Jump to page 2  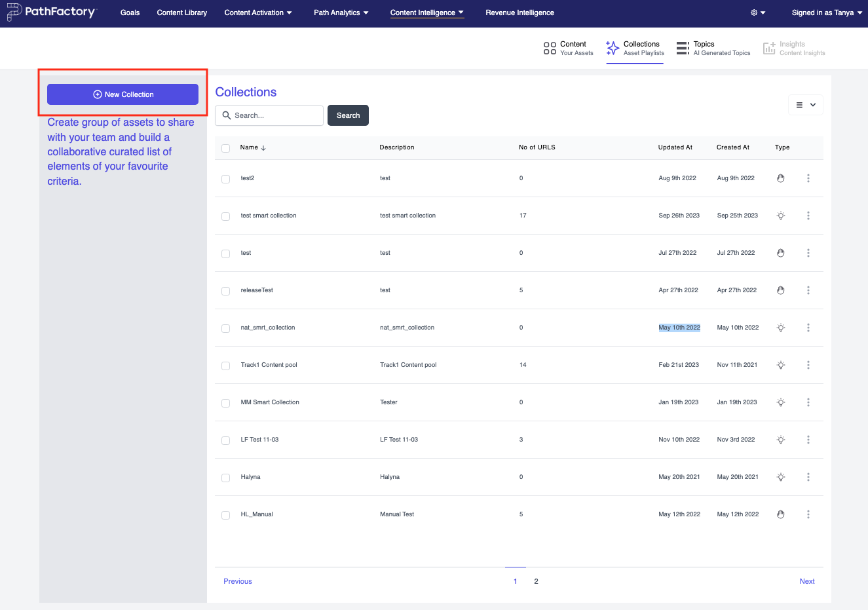tap(536, 581)
